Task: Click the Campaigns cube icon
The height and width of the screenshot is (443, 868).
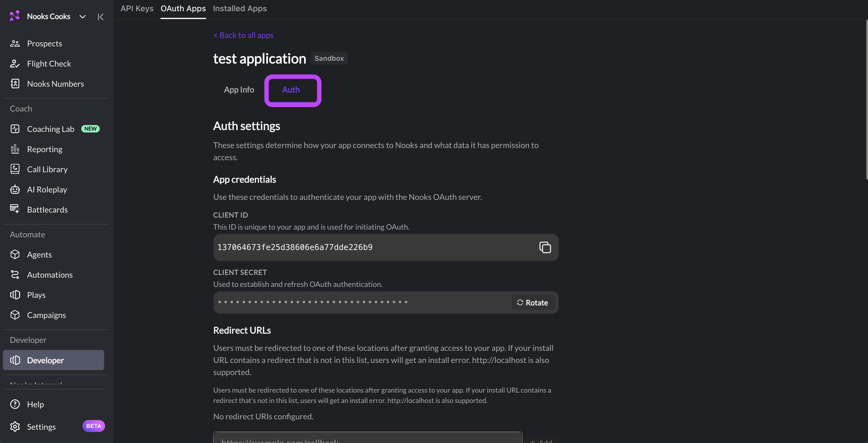Action: pyautogui.click(x=15, y=315)
